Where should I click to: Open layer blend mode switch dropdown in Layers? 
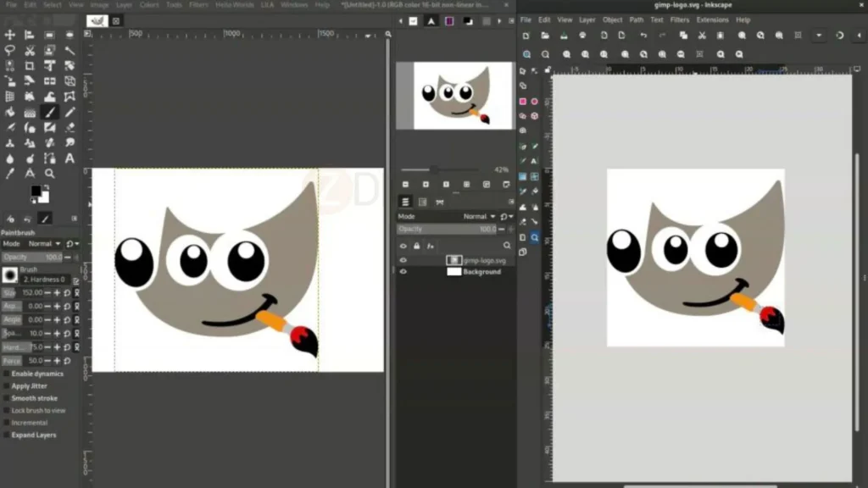507,216
